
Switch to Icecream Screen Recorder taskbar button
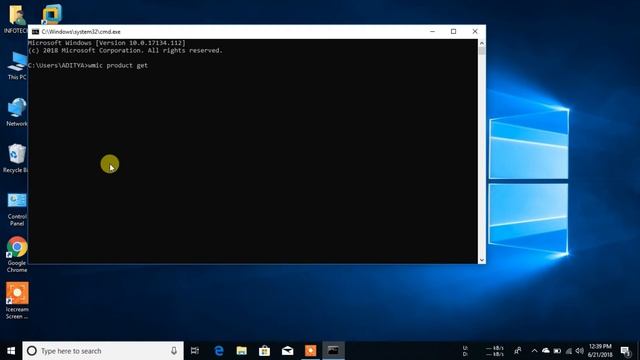click(x=310, y=351)
